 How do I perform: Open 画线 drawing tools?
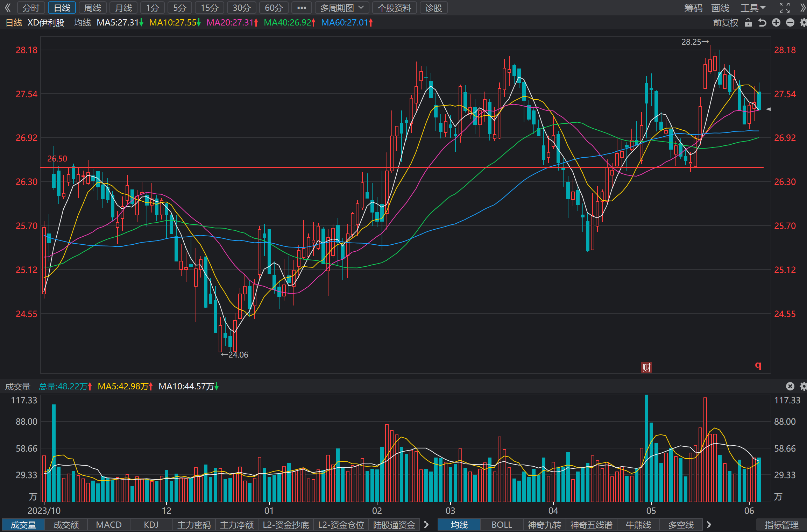[720, 8]
